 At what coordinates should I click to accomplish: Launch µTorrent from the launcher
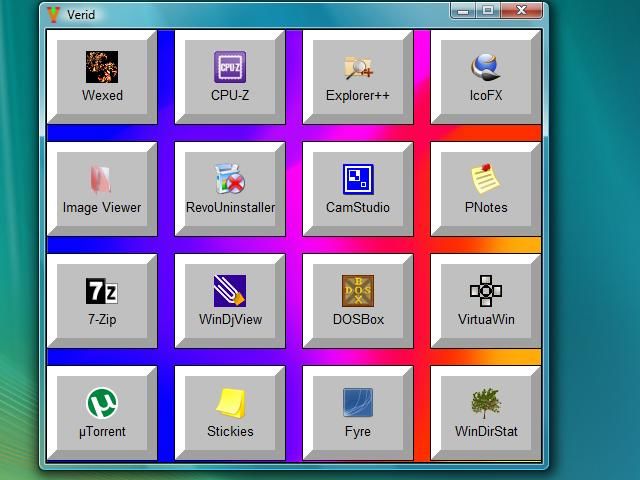point(102,413)
